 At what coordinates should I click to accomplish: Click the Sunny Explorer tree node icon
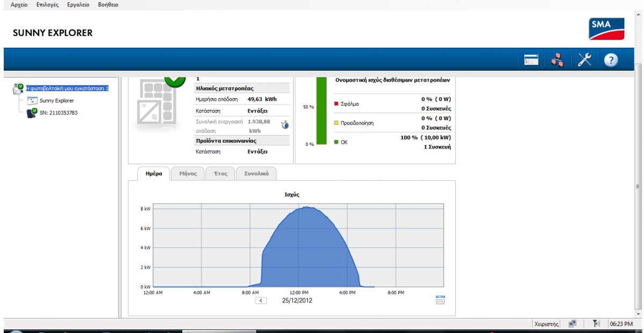click(x=32, y=100)
